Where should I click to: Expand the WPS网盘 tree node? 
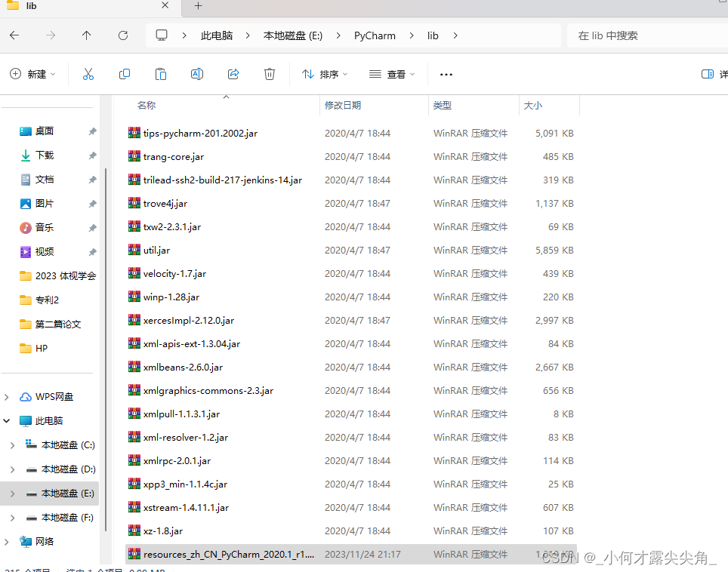tap(7, 397)
